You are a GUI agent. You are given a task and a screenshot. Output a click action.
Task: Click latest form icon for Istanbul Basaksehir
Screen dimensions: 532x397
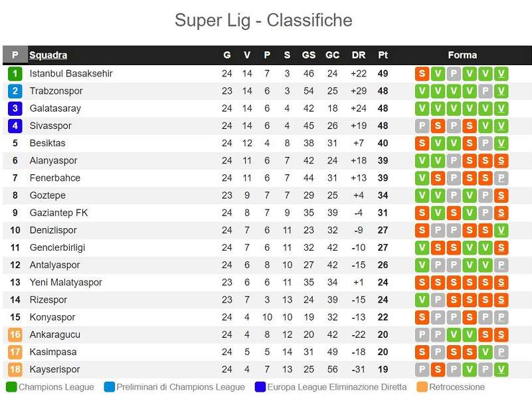(501, 74)
